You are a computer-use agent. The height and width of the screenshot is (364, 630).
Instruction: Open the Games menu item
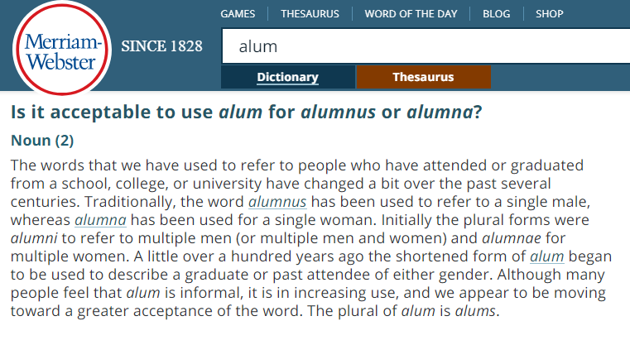pyautogui.click(x=238, y=13)
